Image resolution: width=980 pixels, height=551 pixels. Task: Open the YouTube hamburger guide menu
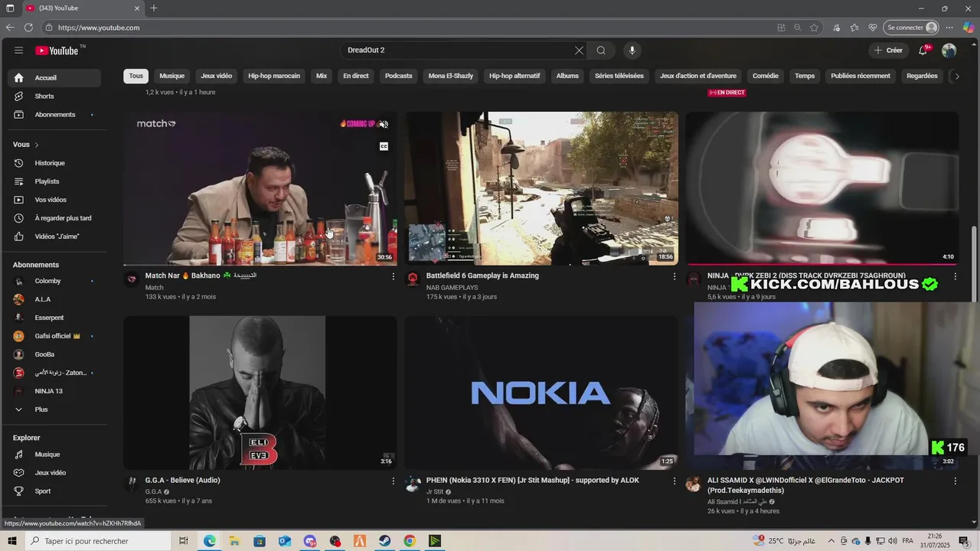pos(18,51)
